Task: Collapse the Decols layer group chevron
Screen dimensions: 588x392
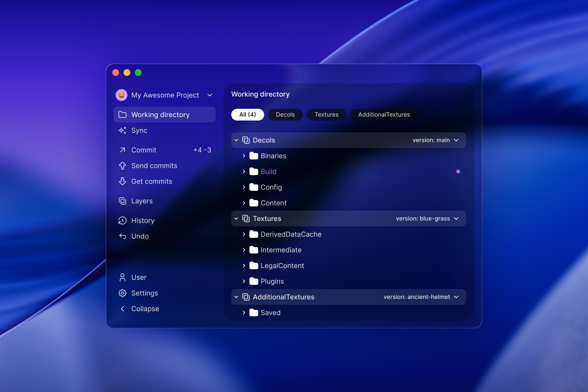Action: pyautogui.click(x=236, y=140)
